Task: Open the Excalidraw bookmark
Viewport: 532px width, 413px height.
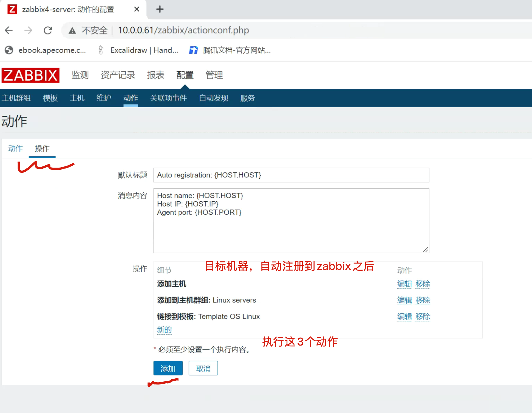Action: click(x=138, y=50)
